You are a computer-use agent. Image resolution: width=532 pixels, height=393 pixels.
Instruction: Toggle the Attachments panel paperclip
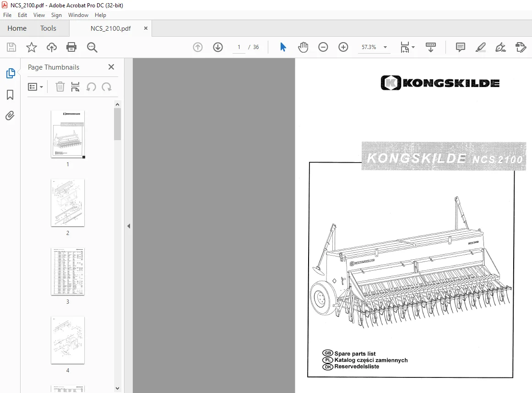point(10,116)
